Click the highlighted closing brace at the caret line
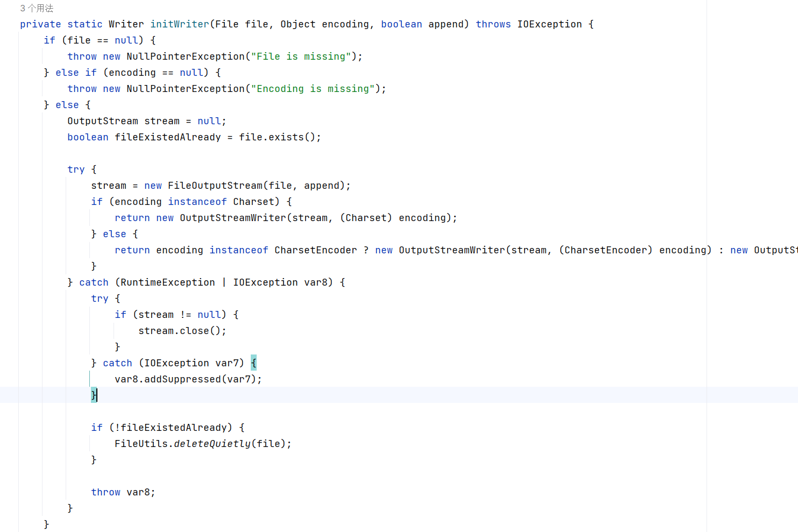 (94, 395)
